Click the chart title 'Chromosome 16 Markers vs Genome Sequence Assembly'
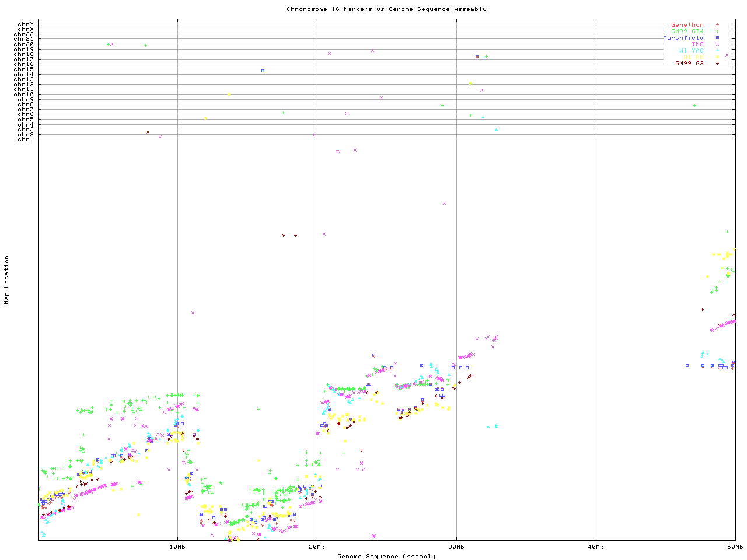The width and height of the screenshot is (747, 560). point(386,9)
